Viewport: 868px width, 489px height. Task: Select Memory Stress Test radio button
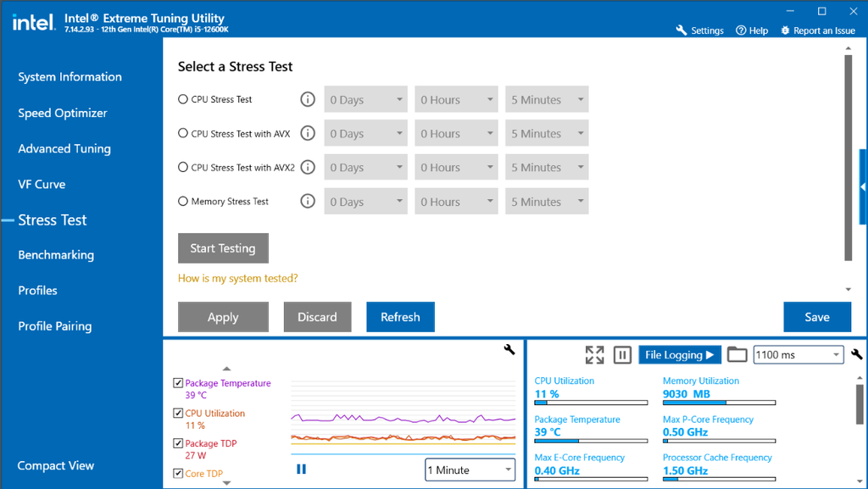click(183, 202)
